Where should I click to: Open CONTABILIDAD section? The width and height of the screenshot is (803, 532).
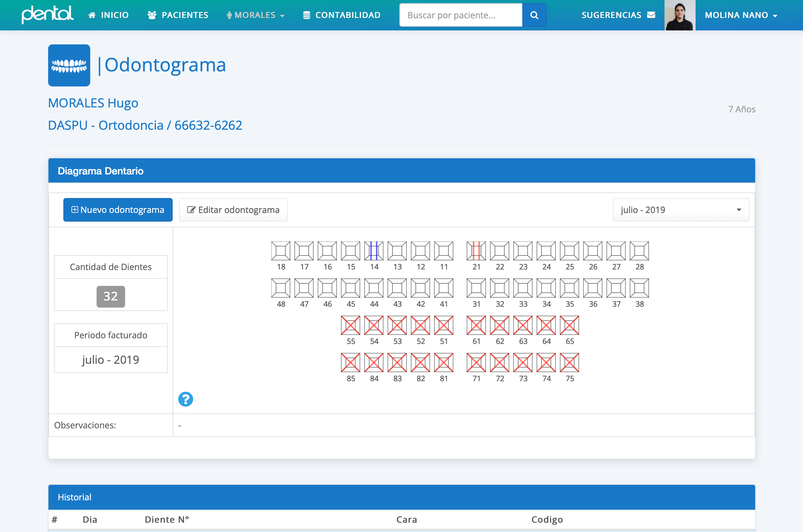[x=342, y=15]
